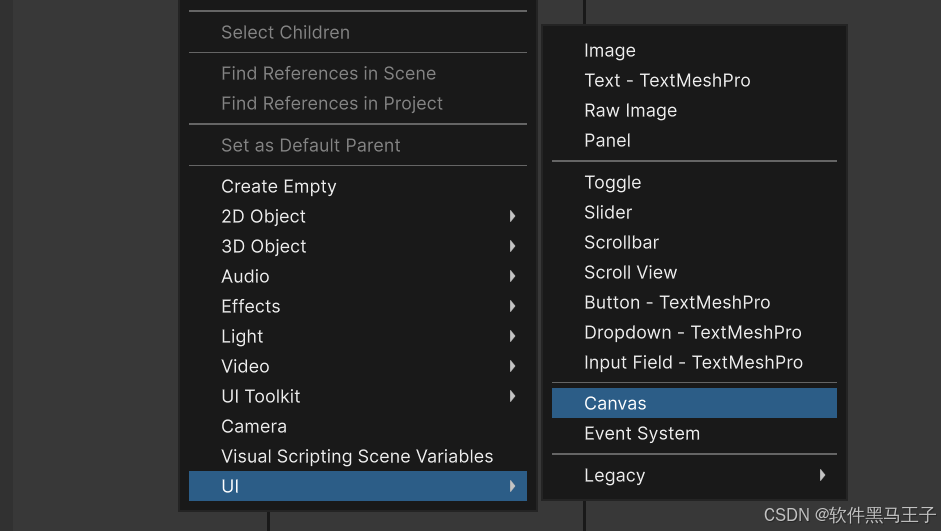Add a Toggle UI element
The width and height of the screenshot is (941, 531).
tap(612, 182)
